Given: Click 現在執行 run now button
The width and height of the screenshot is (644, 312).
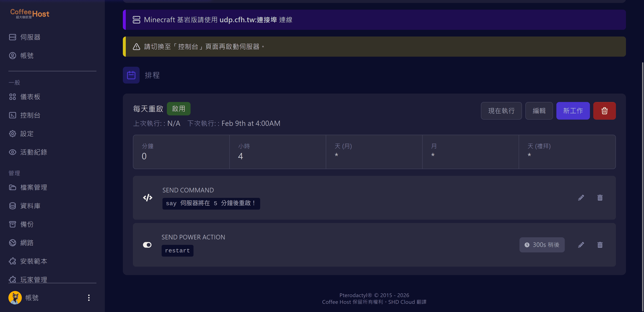Looking at the screenshot, I should point(501,111).
